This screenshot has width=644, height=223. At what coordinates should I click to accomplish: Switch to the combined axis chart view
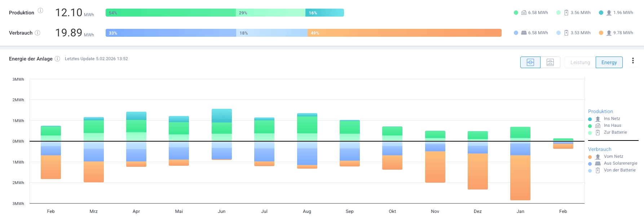click(x=530, y=62)
